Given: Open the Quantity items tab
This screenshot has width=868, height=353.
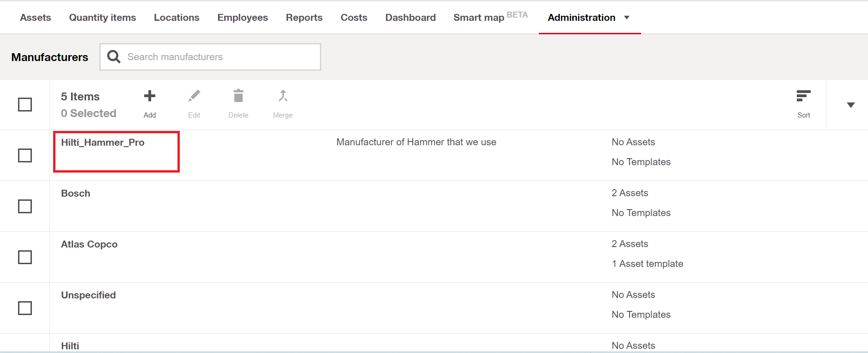Looking at the screenshot, I should (103, 18).
